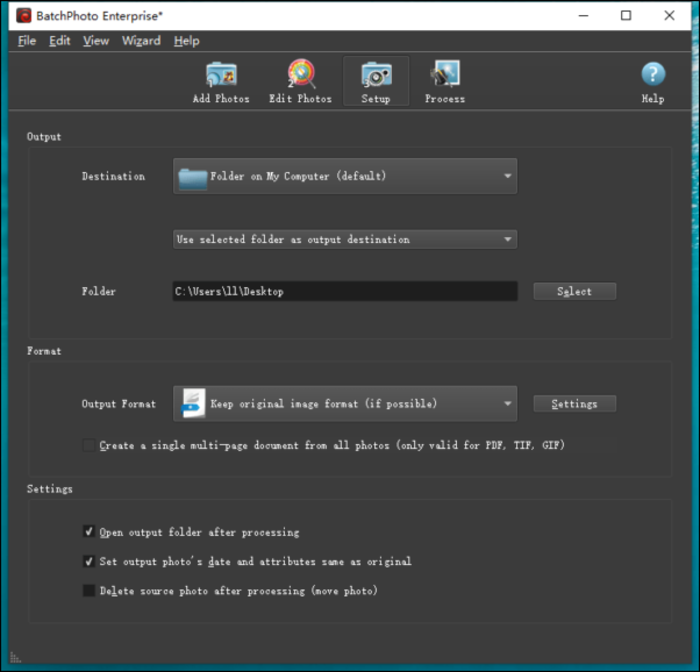Viewport: 700px width, 672px height.
Task: Click the Folder label text
Action: click(99, 291)
